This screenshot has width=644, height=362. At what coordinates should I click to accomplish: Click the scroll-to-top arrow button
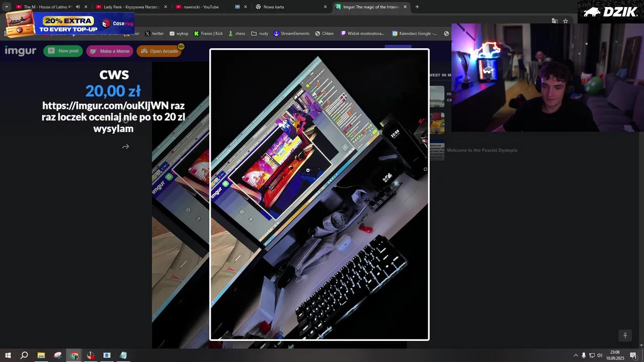625,336
